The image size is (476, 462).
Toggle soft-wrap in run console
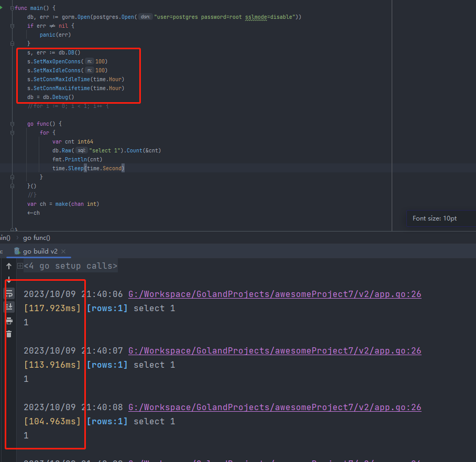coord(9,294)
